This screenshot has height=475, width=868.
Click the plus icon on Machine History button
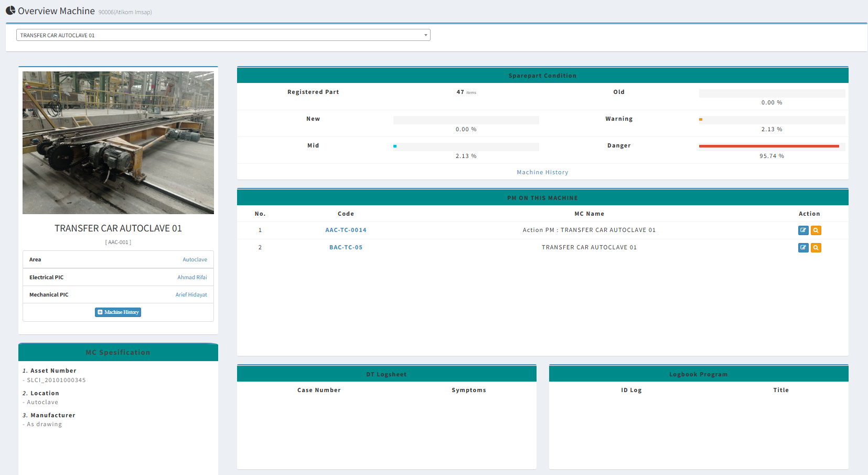99,312
